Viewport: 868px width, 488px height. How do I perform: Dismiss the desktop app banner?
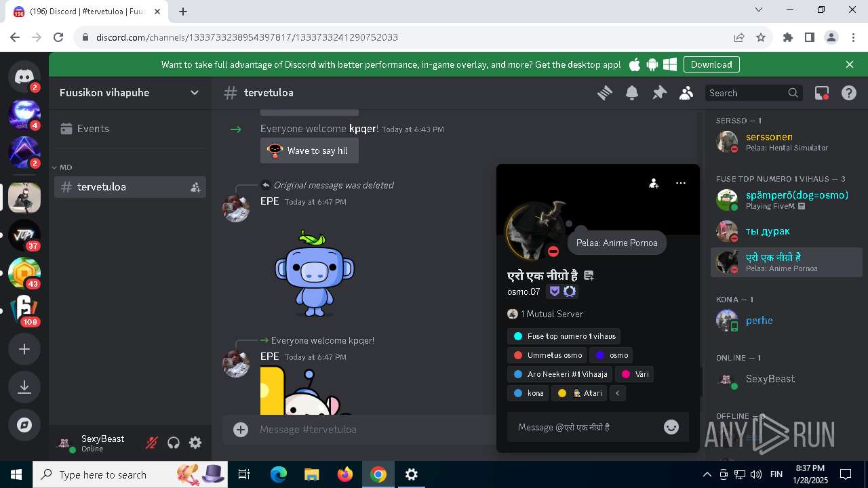click(x=850, y=64)
